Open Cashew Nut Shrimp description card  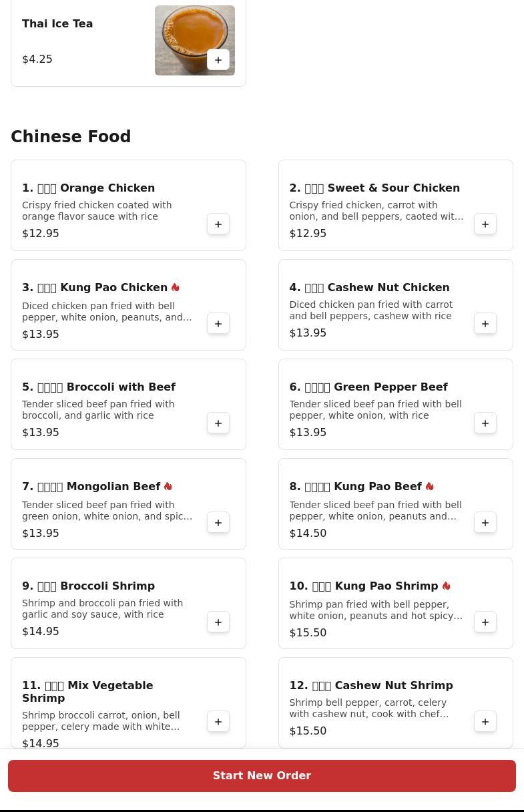(x=396, y=702)
